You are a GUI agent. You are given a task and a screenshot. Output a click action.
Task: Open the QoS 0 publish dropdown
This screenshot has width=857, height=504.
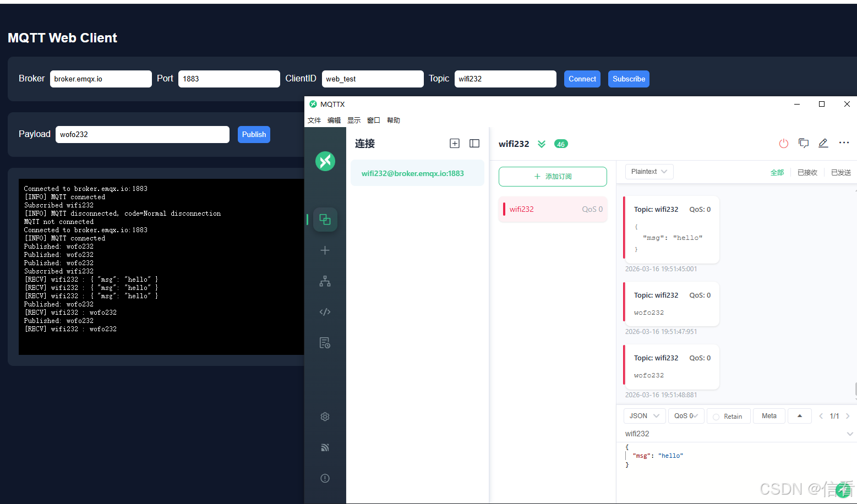click(x=686, y=416)
